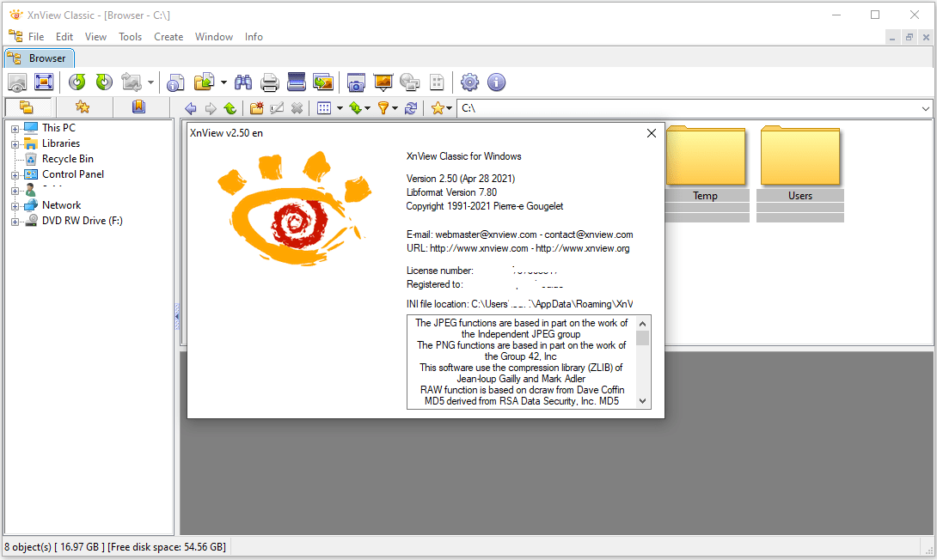Click the delete X icon
The height and width of the screenshot is (560, 937).
click(297, 108)
